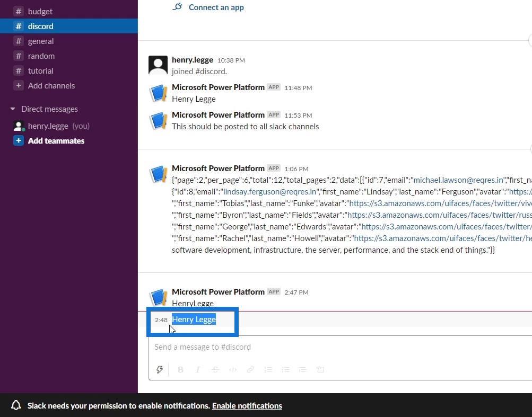Click the APP badge on the 2:47 PM message

pos(274,291)
